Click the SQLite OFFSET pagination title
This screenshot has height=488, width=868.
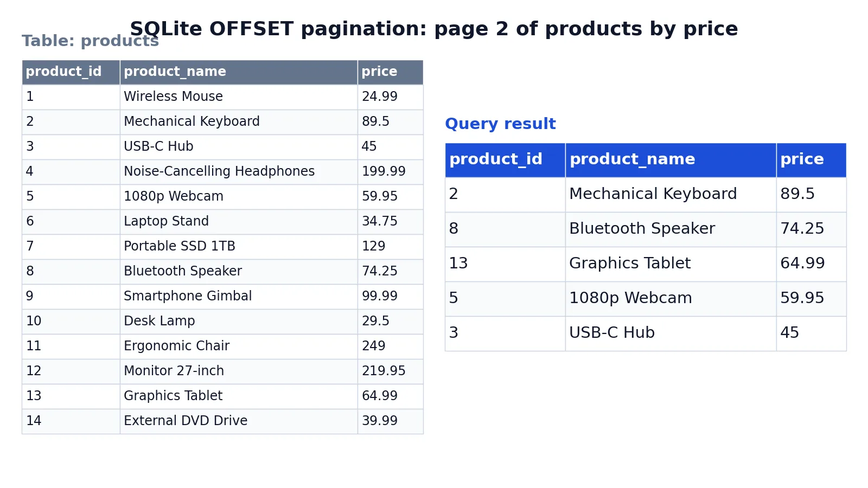click(434, 29)
